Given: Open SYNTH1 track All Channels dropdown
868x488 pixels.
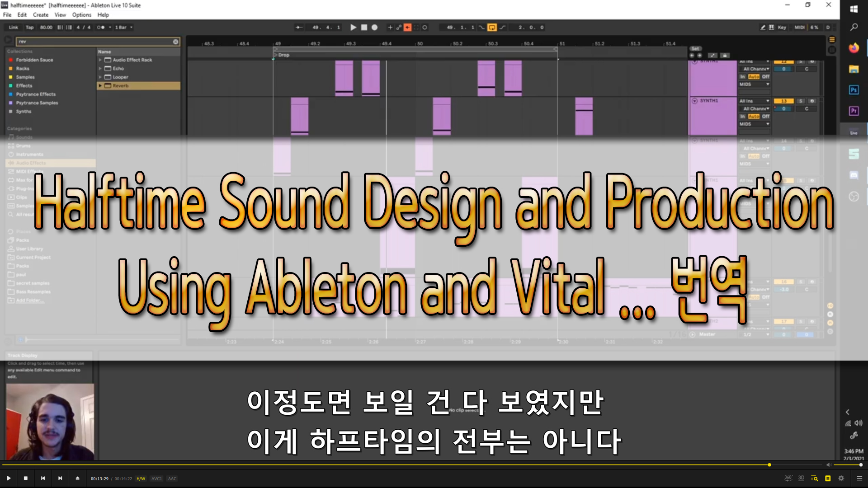Looking at the screenshot, I should click(x=754, y=109).
